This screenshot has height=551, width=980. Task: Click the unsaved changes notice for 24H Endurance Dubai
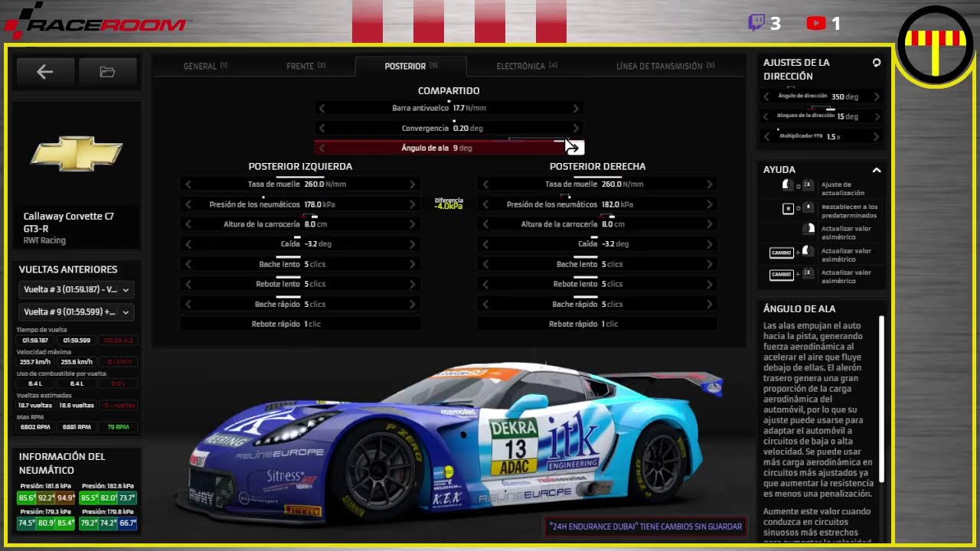[x=645, y=527]
